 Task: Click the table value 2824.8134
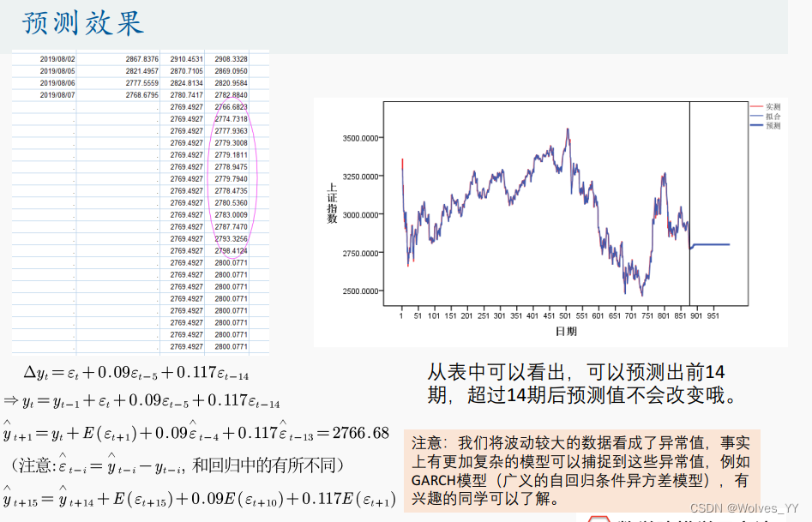[186, 83]
